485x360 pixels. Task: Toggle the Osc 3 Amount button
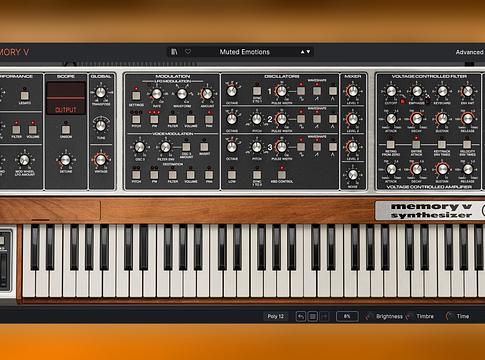pyautogui.click(x=186, y=147)
